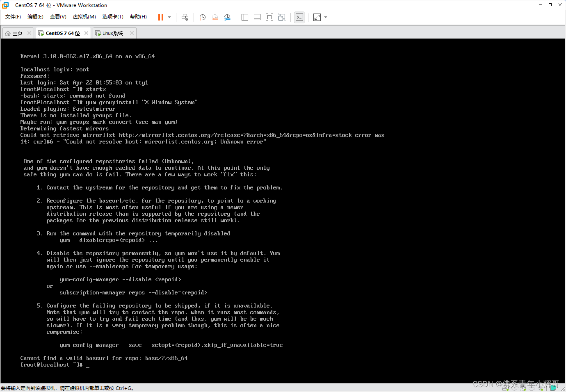Open the 虚拟机(M) menu

(x=84, y=17)
